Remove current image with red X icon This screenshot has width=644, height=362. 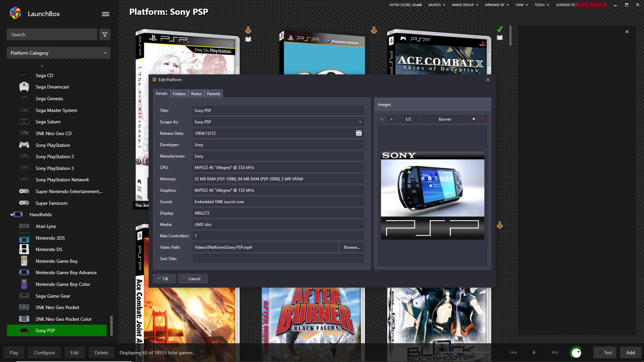tap(483, 119)
